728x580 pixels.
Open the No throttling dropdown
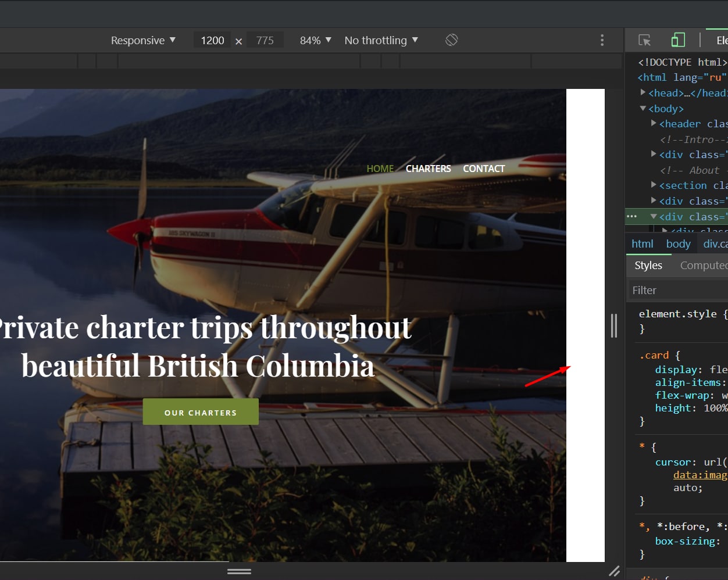coord(381,40)
